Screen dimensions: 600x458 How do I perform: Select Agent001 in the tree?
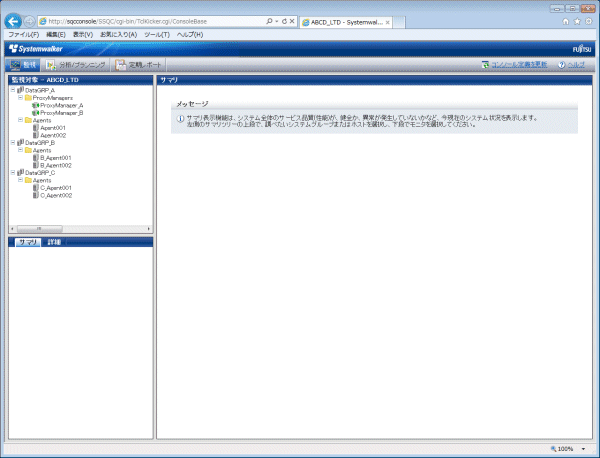53,128
